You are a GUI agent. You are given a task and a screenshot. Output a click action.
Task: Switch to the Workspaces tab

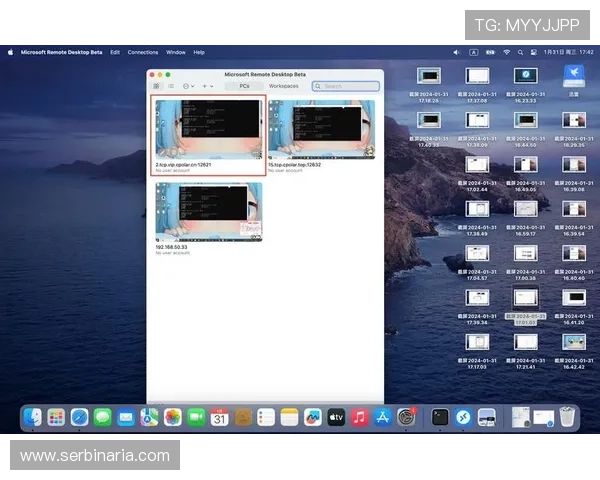point(283,86)
